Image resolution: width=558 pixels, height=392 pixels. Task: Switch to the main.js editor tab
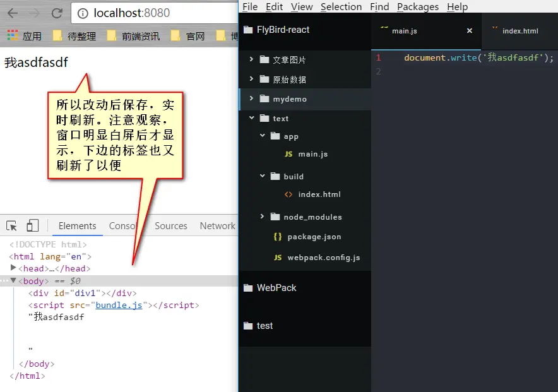[426, 32]
